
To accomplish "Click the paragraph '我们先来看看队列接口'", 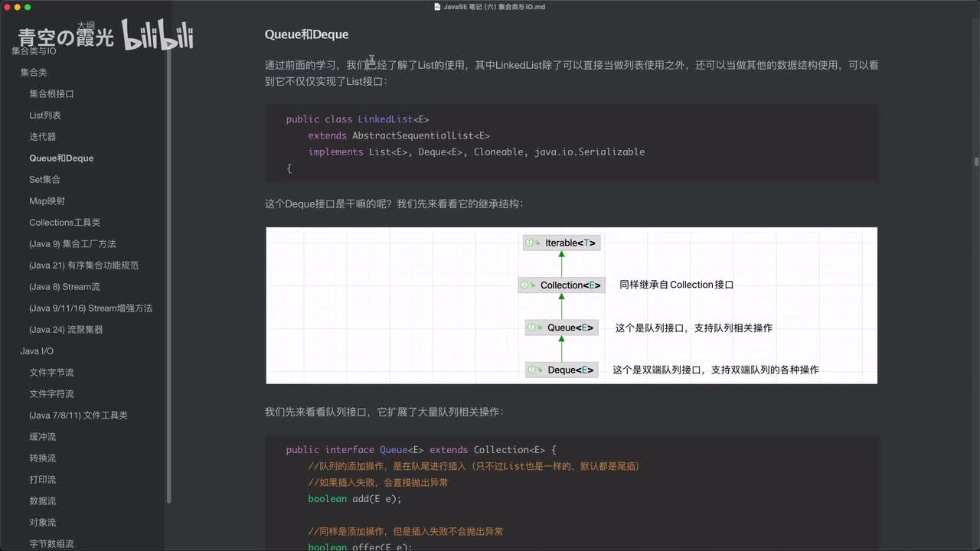I will [384, 412].
